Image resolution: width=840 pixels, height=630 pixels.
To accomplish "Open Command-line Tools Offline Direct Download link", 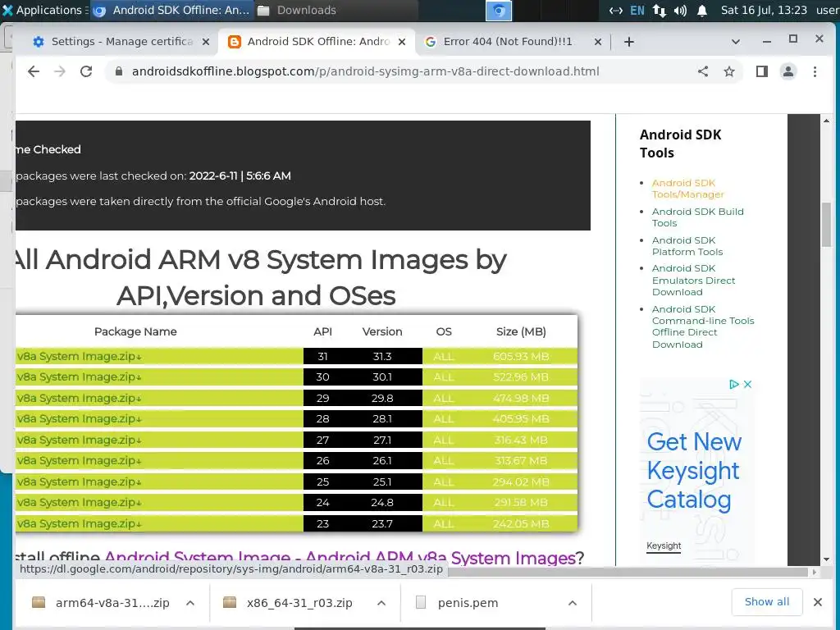I will coord(703,326).
